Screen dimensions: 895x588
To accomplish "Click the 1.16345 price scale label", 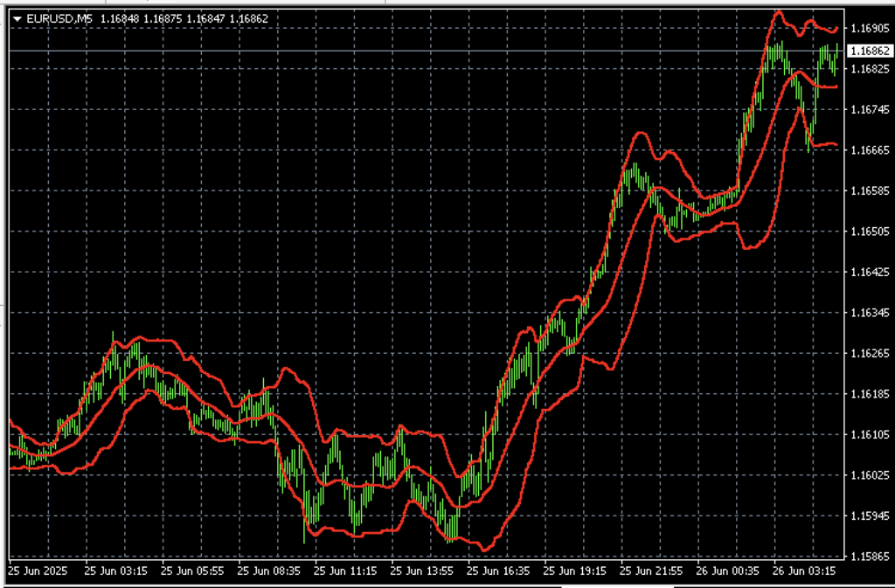I will [x=869, y=313].
